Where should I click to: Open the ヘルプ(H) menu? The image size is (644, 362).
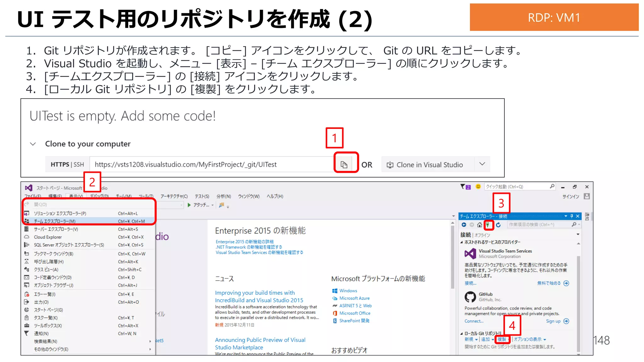point(275,196)
